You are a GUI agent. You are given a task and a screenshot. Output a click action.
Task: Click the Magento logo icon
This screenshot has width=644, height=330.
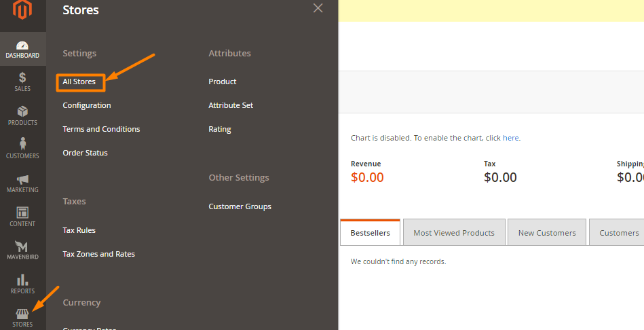click(x=22, y=9)
